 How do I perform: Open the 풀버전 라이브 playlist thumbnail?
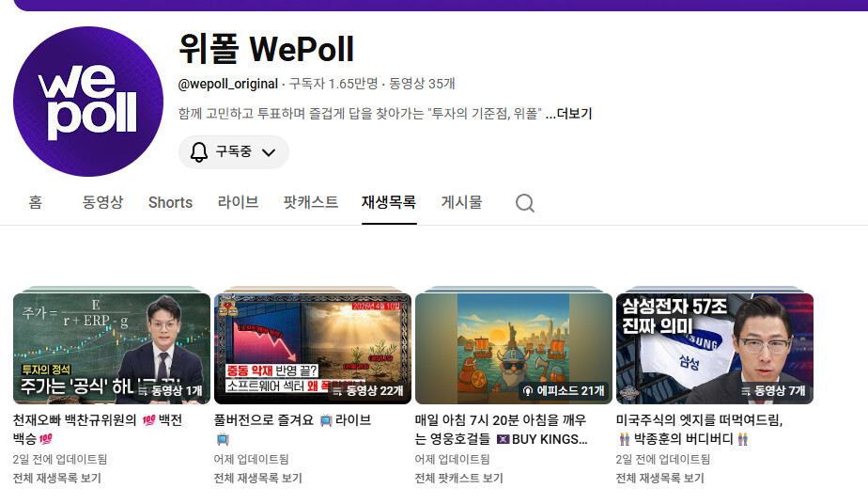point(313,348)
